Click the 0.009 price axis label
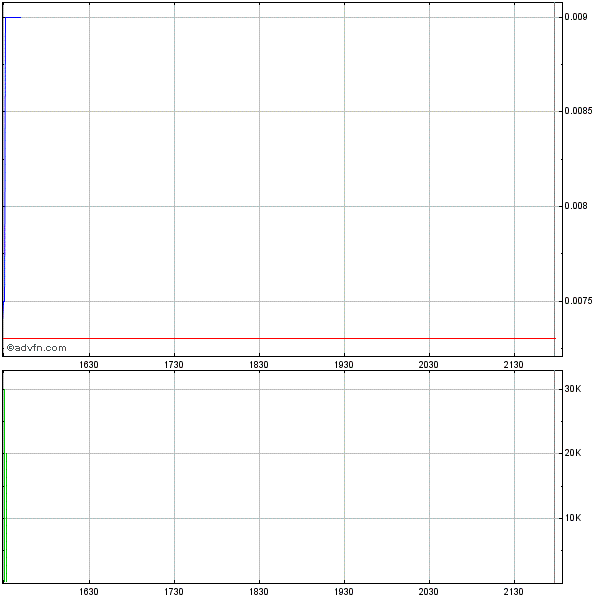Viewport: 600px width, 600px height. click(x=575, y=17)
